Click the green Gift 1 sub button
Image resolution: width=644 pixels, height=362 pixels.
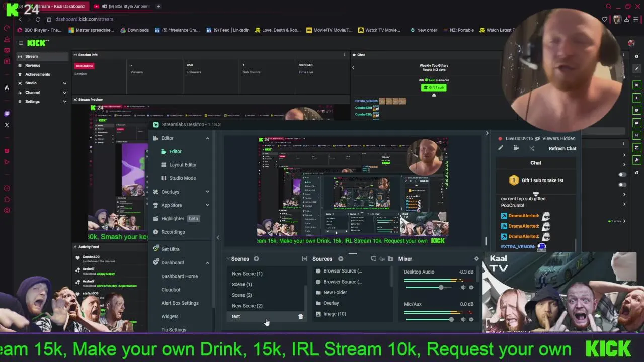434,87
